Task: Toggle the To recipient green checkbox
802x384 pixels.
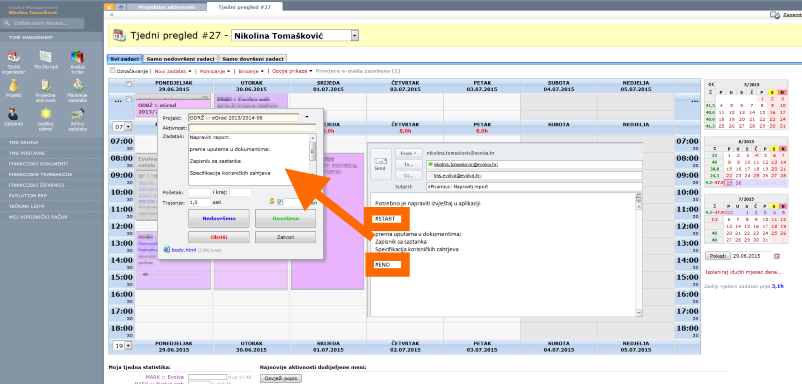Action: click(x=431, y=164)
